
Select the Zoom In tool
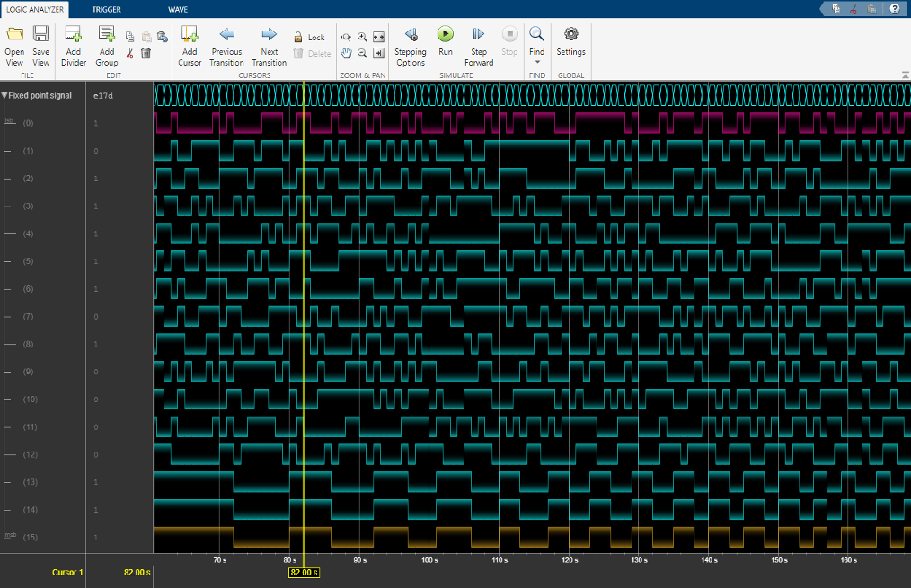pos(361,37)
